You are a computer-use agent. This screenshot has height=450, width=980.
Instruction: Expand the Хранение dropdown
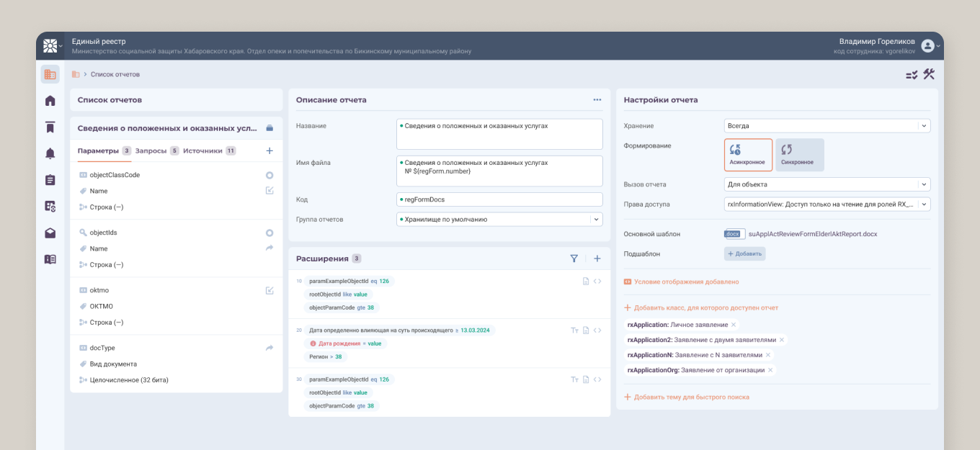pos(827,126)
